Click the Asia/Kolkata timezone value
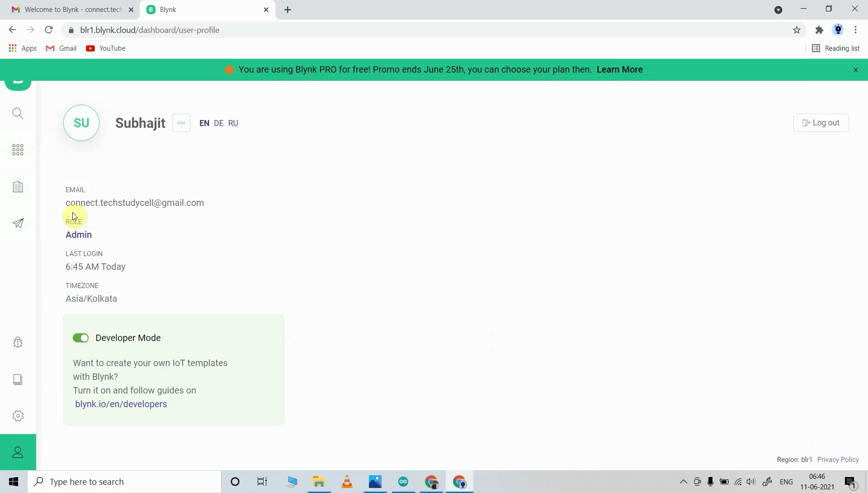Image resolution: width=868 pixels, height=493 pixels. [91, 299]
